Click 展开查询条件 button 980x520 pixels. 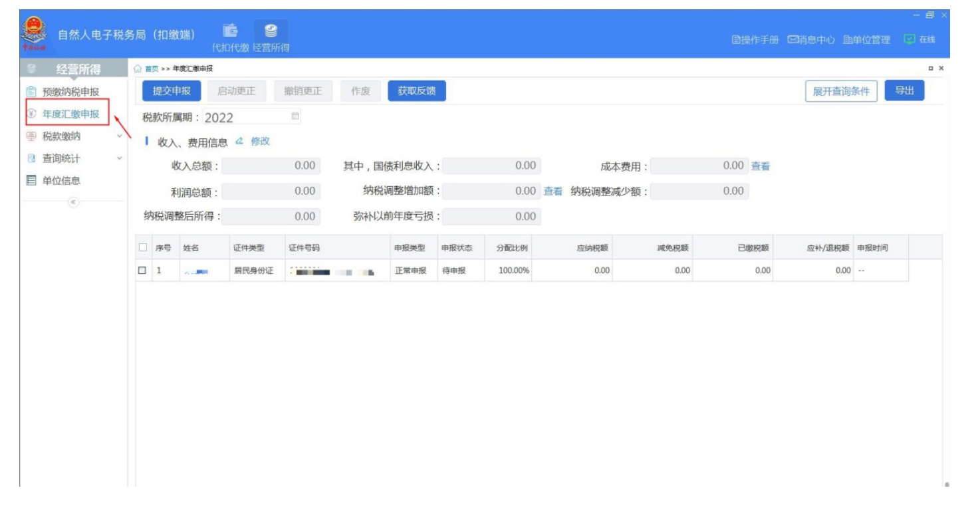coord(841,91)
